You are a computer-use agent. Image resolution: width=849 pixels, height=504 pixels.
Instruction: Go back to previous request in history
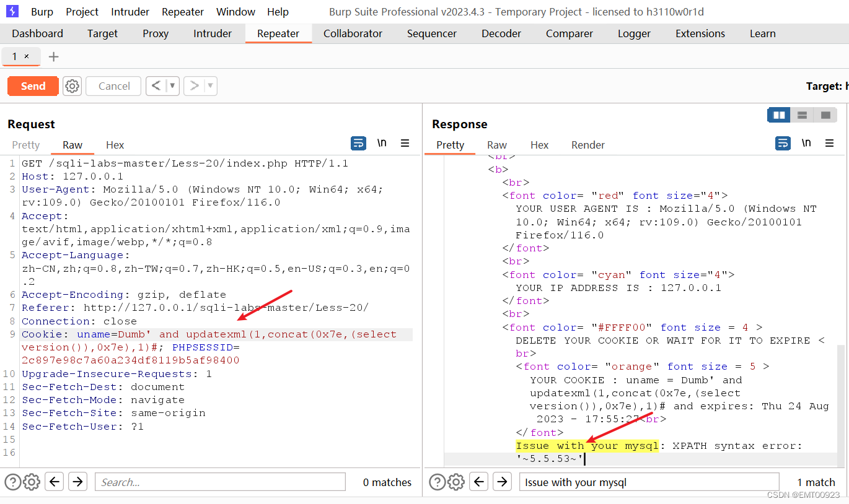156,86
